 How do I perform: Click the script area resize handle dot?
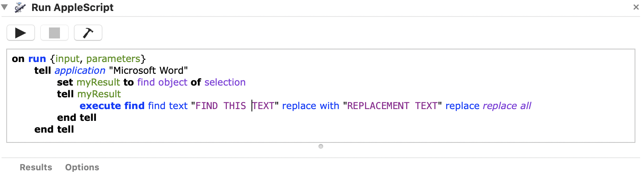(321, 146)
